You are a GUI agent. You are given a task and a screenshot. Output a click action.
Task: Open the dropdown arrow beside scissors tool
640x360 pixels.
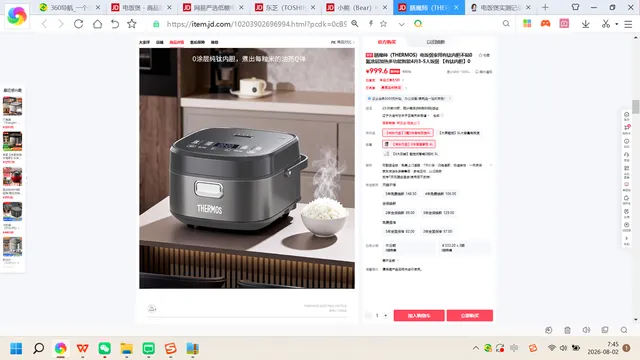click(x=616, y=24)
